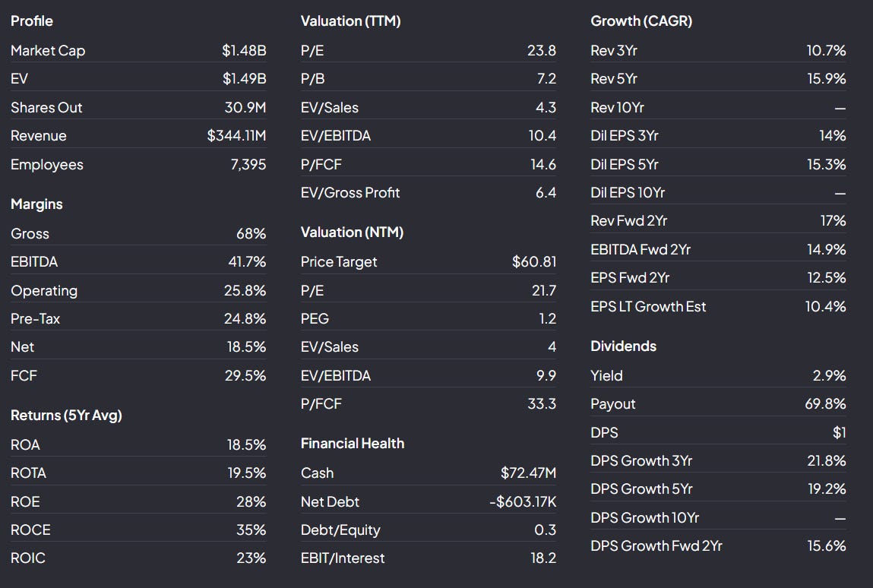The height and width of the screenshot is (588, 873).
Task: Click the Market Cap row
Action: click(x=138, y=51)
